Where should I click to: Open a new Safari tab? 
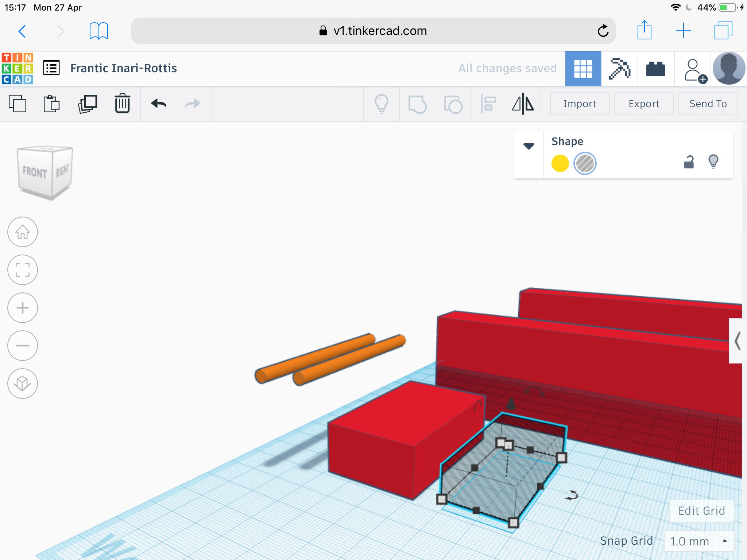684,31
